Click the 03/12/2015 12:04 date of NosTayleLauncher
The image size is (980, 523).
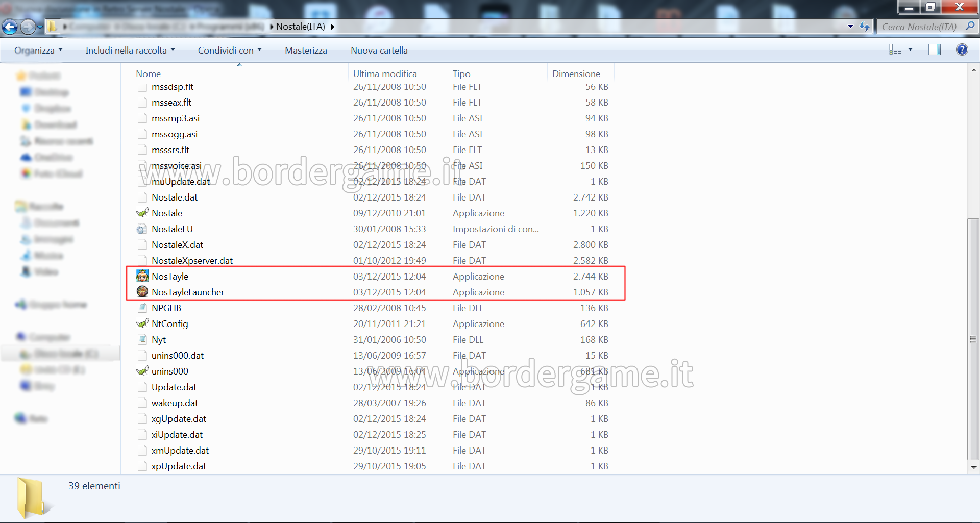pyautogui.click(x=389, y=292)
